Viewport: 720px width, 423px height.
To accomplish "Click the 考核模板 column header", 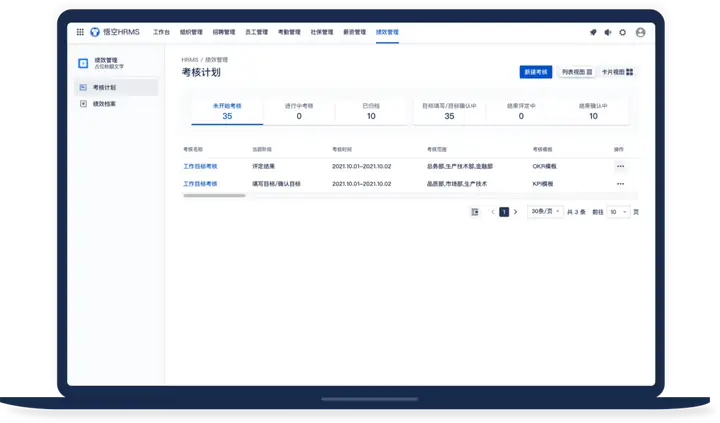I will coord(542,149).
